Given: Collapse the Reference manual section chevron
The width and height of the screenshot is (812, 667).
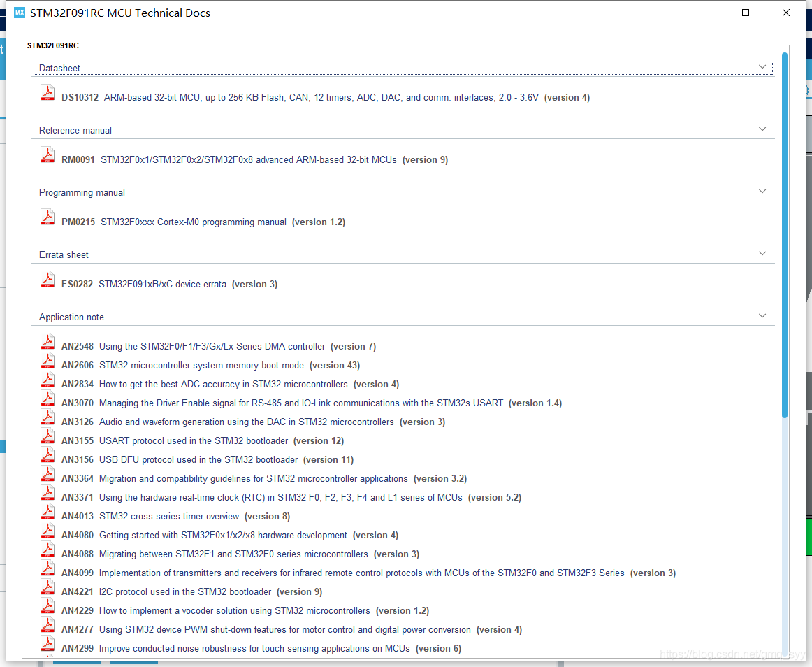Looking at the screenshot, I should [x=762, y=129].
